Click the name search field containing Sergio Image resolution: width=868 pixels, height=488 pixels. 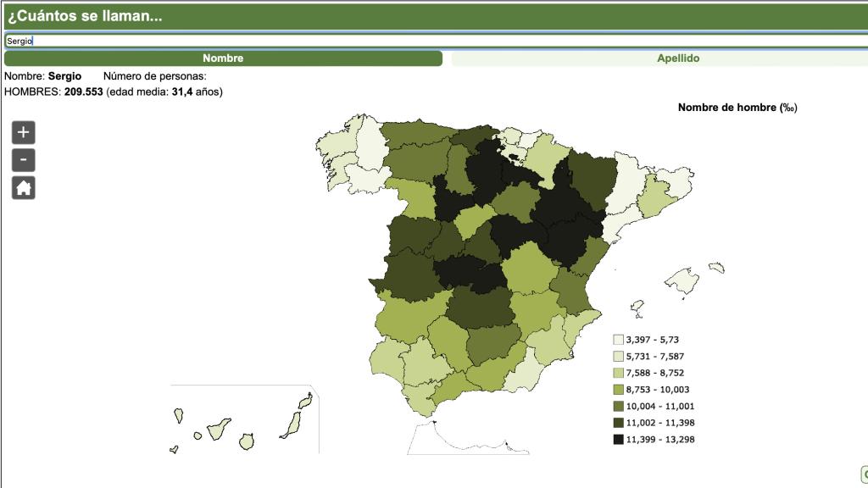click(x=424, y=40)
